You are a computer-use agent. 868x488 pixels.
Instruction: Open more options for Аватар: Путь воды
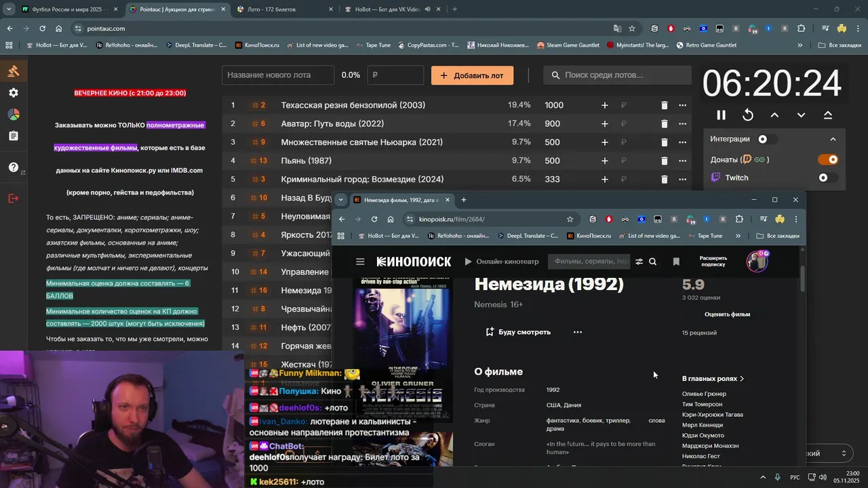pyautogui.click(x=682, y=123)
